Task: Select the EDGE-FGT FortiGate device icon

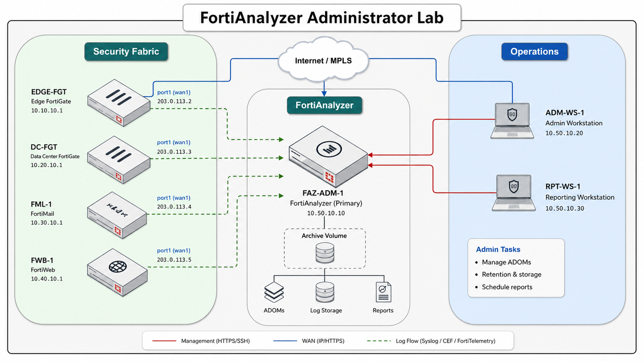Action: [x=119, y=102]
